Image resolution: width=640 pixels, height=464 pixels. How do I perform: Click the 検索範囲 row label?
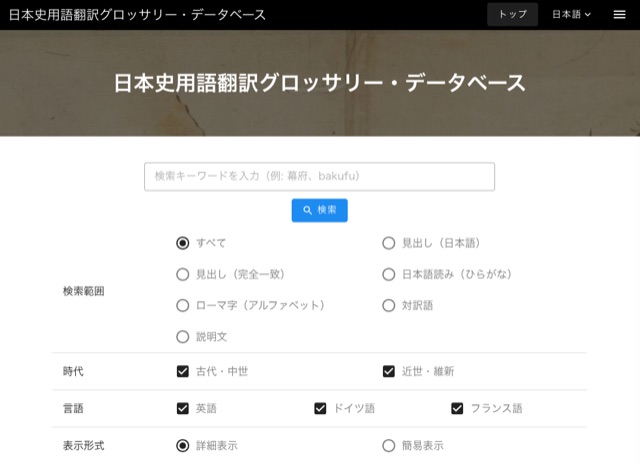pyautogui.click(x=84, y=291)
